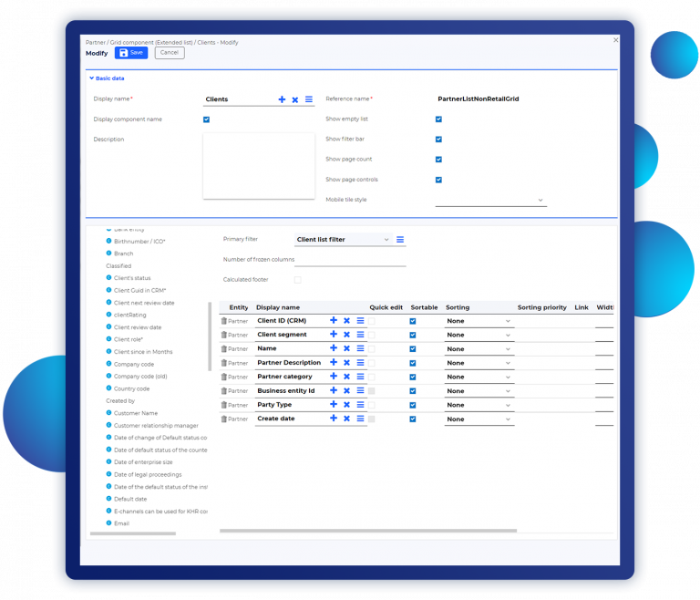700x600 pixels.
Task: Toggle the Display component name checkbox
Action: (206, 119)
